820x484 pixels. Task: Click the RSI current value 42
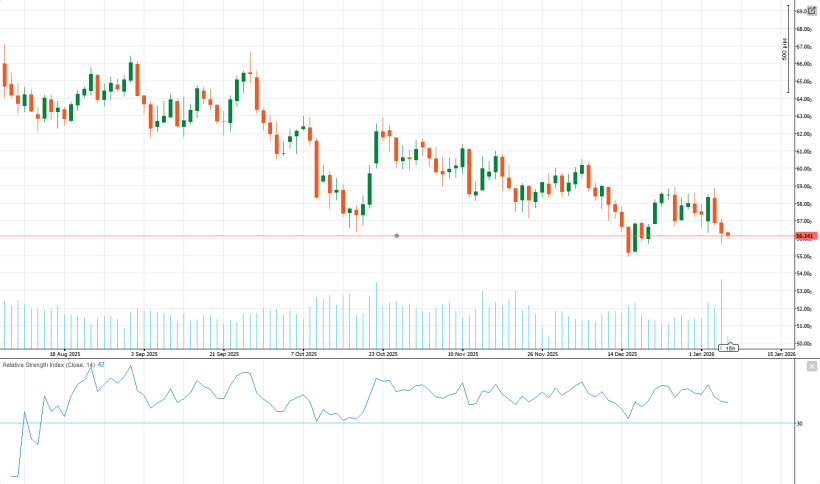(x=101, y=365)
